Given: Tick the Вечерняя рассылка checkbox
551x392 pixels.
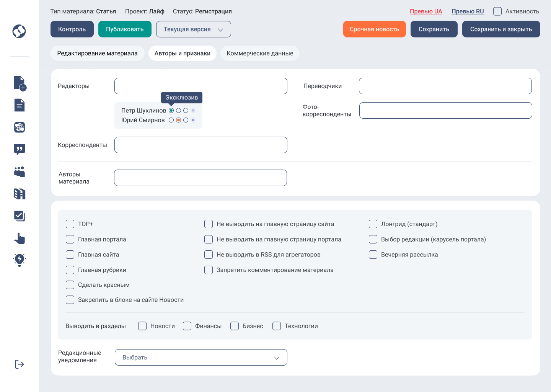Looking at the screenshot, I should coord(373,255).
